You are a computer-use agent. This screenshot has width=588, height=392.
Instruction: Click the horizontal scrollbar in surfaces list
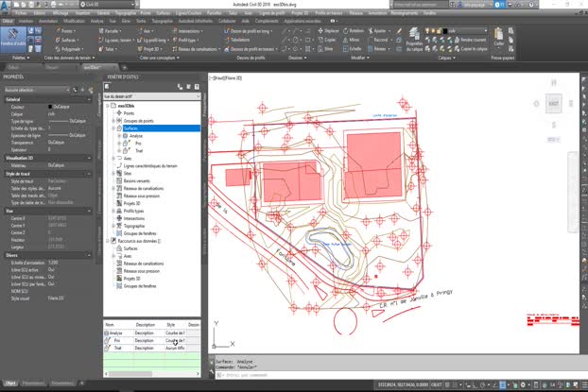pyautogui.click(x=130, y=374)
